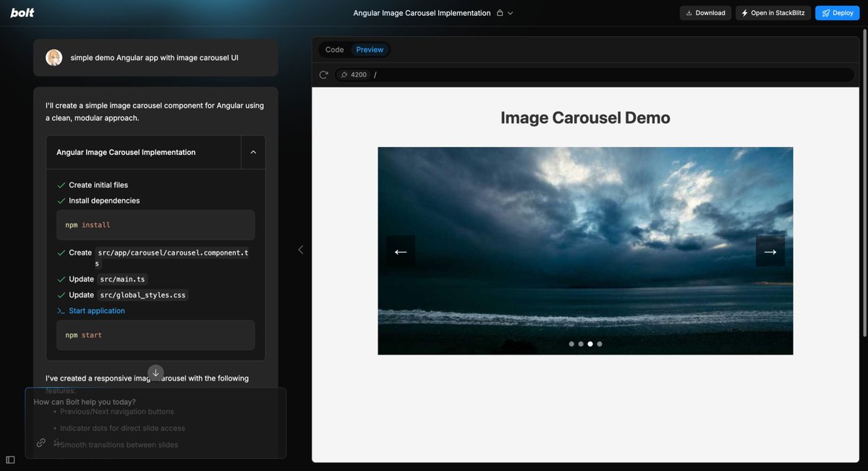868x471 pixels.
Task: Collapse chat with the left chevron handle
Action: (301, 250)
